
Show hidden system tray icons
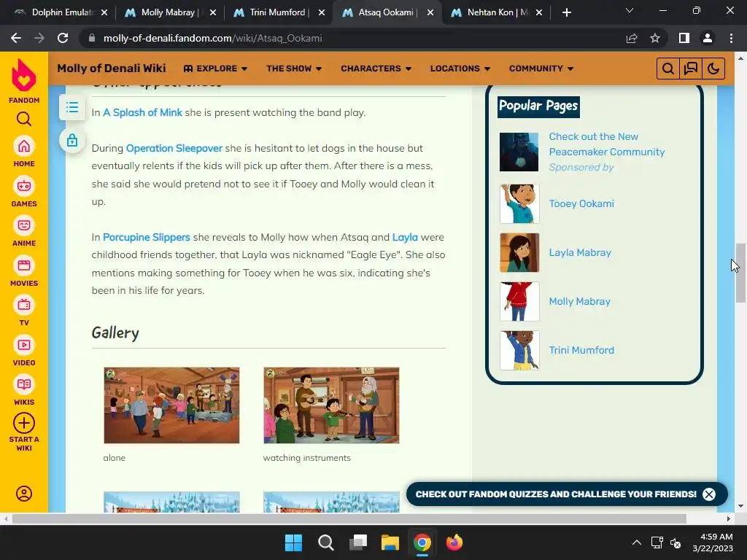(636, 542)
